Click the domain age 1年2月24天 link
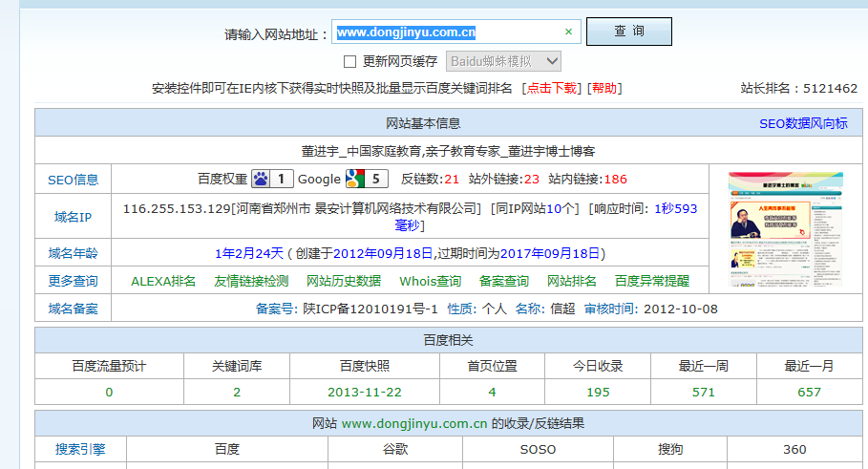868x469 pixels. tap(249, 253)
